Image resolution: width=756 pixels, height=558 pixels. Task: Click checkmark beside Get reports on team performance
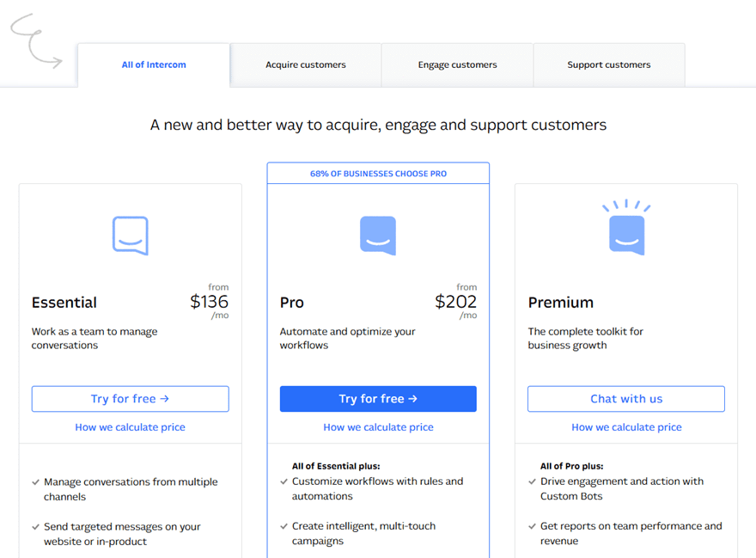tap(532, 526)
